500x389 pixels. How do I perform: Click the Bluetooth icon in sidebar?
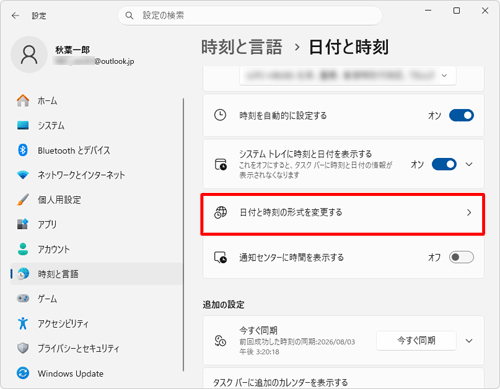click(23, 150)
